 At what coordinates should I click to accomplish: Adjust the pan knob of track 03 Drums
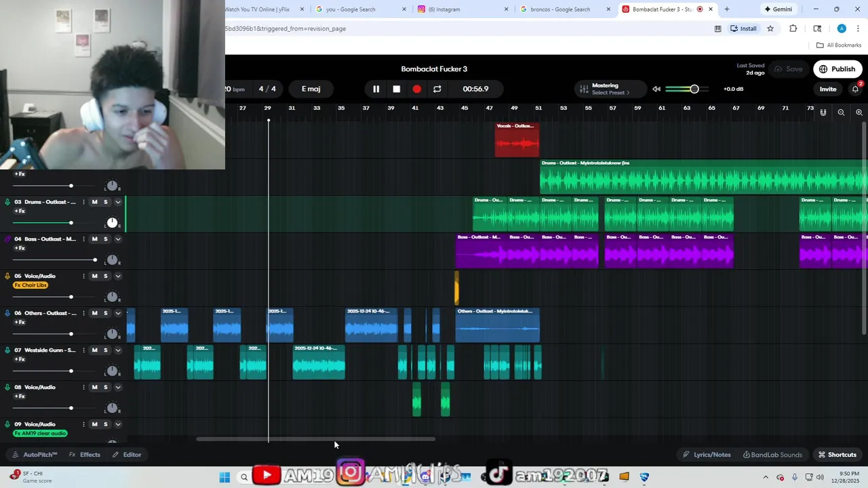coord(112,223)
